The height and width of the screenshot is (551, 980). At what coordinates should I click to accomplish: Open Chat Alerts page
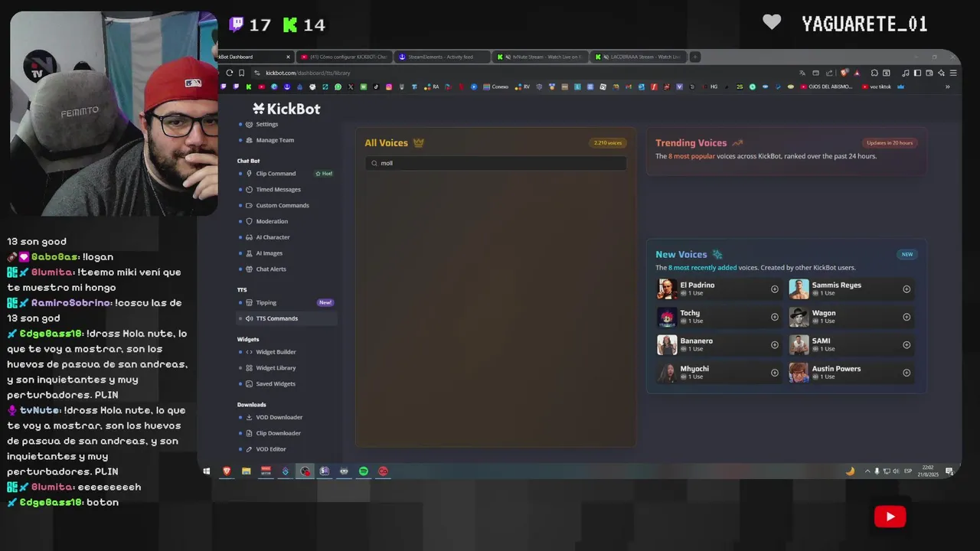click(271, 269)
